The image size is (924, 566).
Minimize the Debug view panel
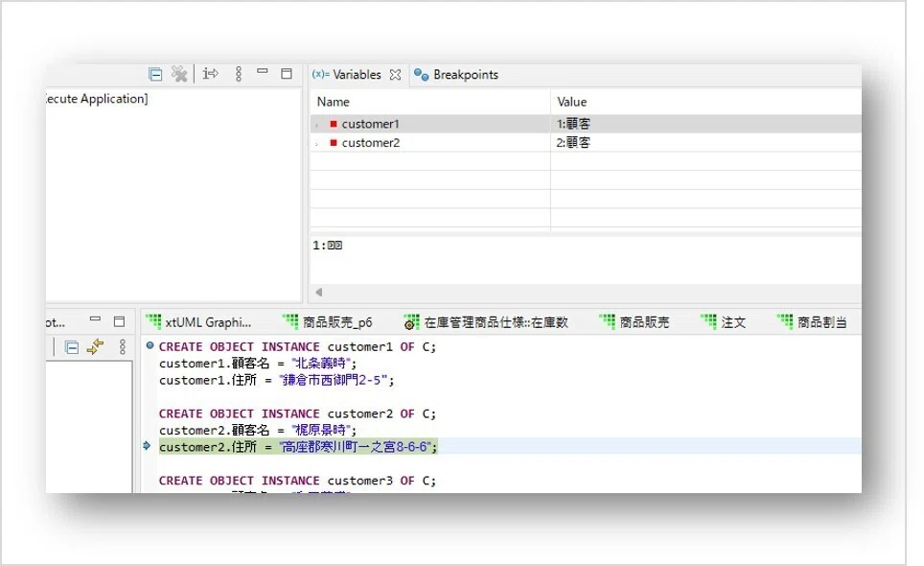pyautogui.click(x=263, y=71)
